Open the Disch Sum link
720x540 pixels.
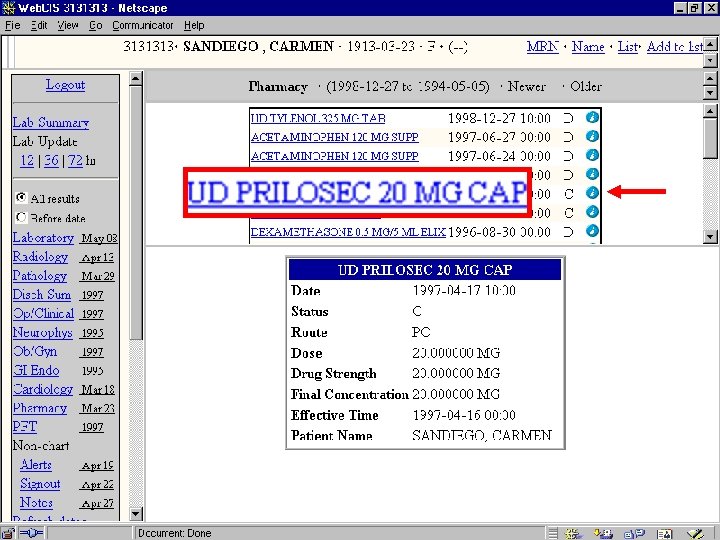click(x=42, y=294)
